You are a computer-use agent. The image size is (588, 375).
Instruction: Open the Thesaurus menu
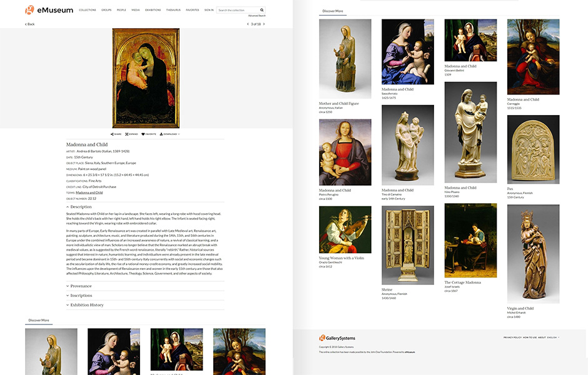(173, 10)
